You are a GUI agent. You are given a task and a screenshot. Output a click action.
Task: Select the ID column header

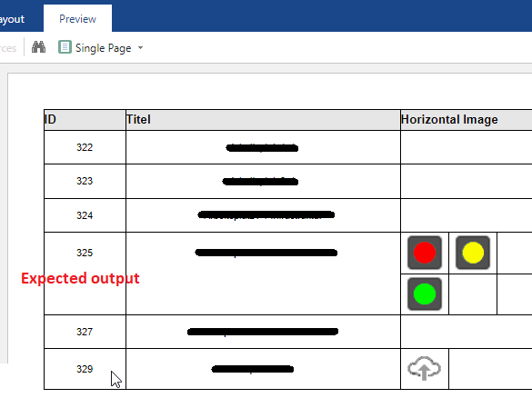point(85,120)
